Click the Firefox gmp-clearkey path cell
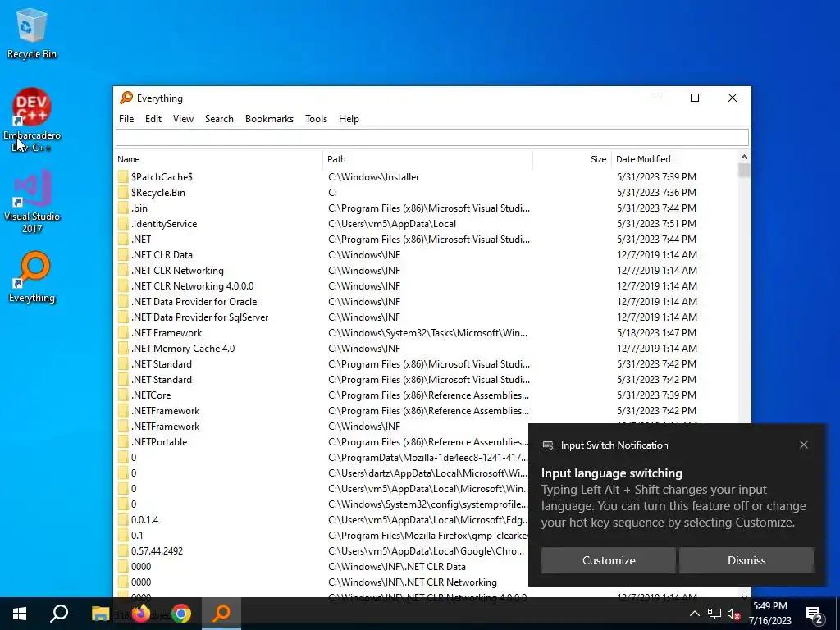Viewport: 840px width, 630px height. coord(428,535)
